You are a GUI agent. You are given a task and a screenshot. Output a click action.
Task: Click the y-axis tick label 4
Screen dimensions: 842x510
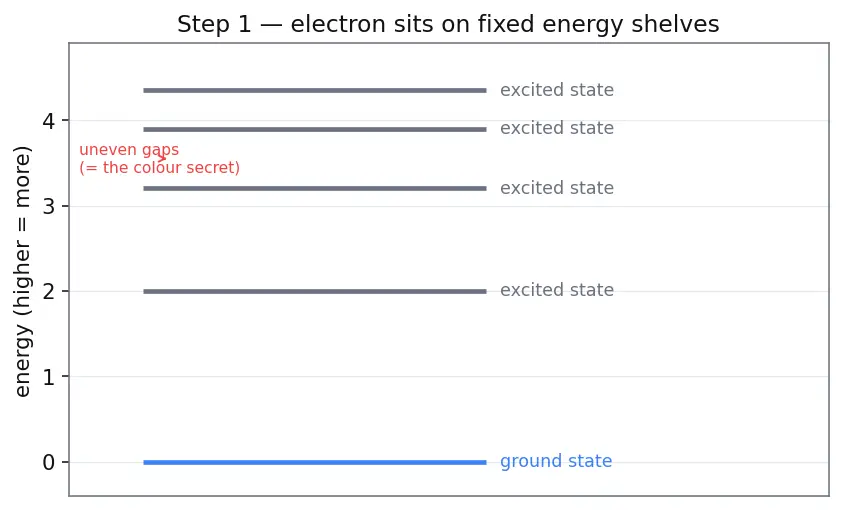click(x=48, y=121)
